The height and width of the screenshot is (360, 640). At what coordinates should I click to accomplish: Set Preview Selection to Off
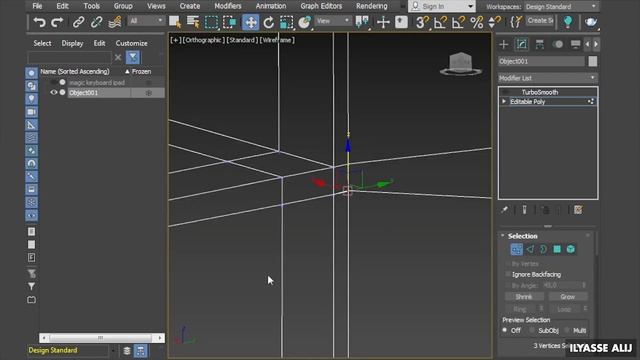coord(505,330)
